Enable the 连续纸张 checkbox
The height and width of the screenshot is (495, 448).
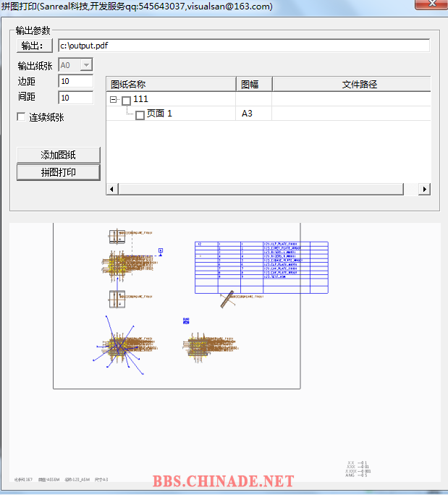pos(21,117)
